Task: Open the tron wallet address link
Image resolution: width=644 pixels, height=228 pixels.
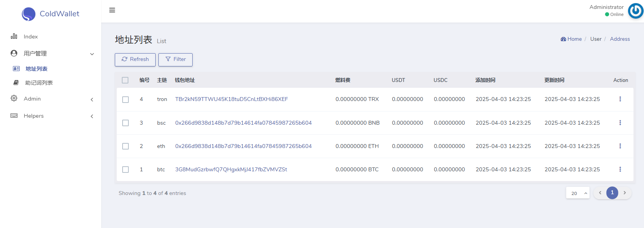Action: point(232,99)
